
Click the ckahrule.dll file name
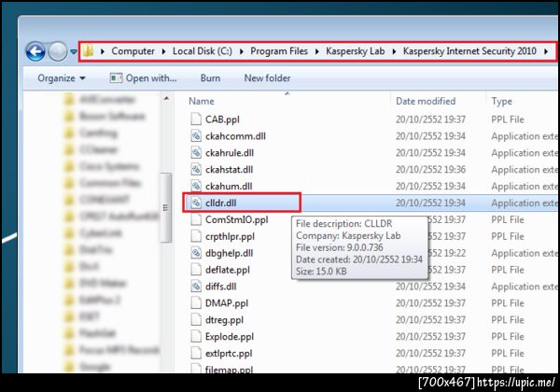pyautogui.click(x=230, y=153)
